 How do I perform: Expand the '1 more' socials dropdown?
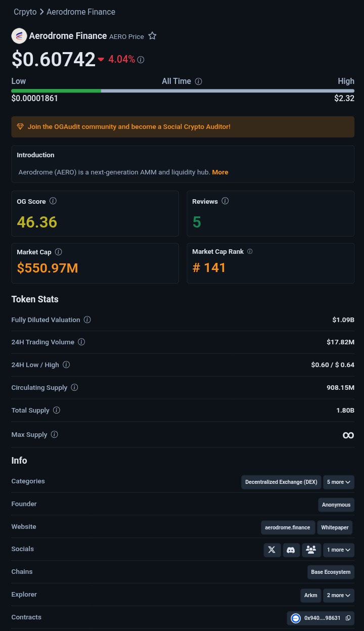coord(338,550)
